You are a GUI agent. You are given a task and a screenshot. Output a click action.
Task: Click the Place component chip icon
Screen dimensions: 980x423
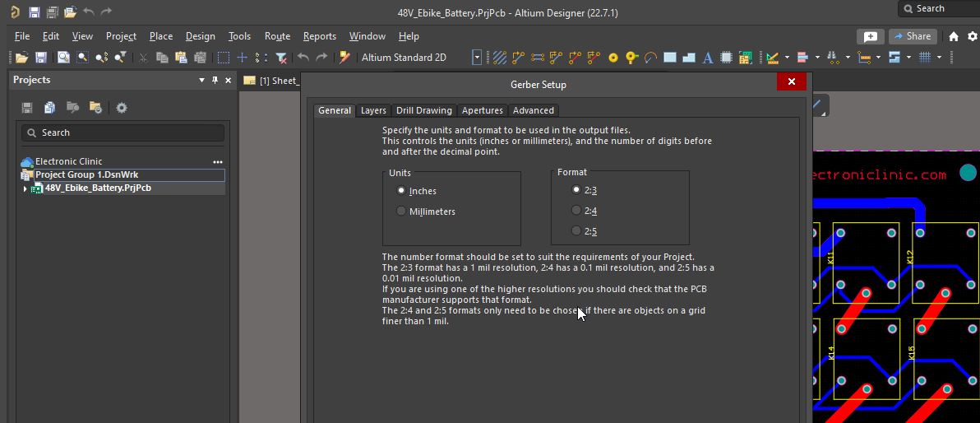tap(726, 58)
